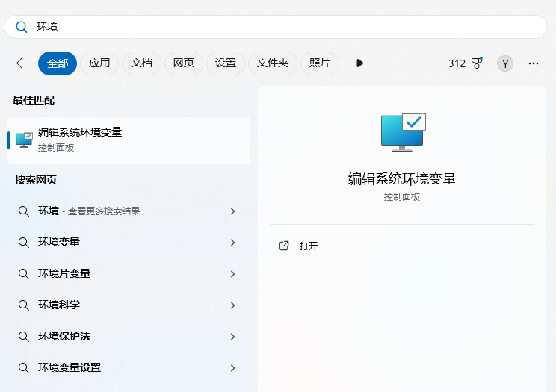Expand the 环境科学 suggestion arrow
The width and height of the screenshot is (556, 392).
[232, 305]
